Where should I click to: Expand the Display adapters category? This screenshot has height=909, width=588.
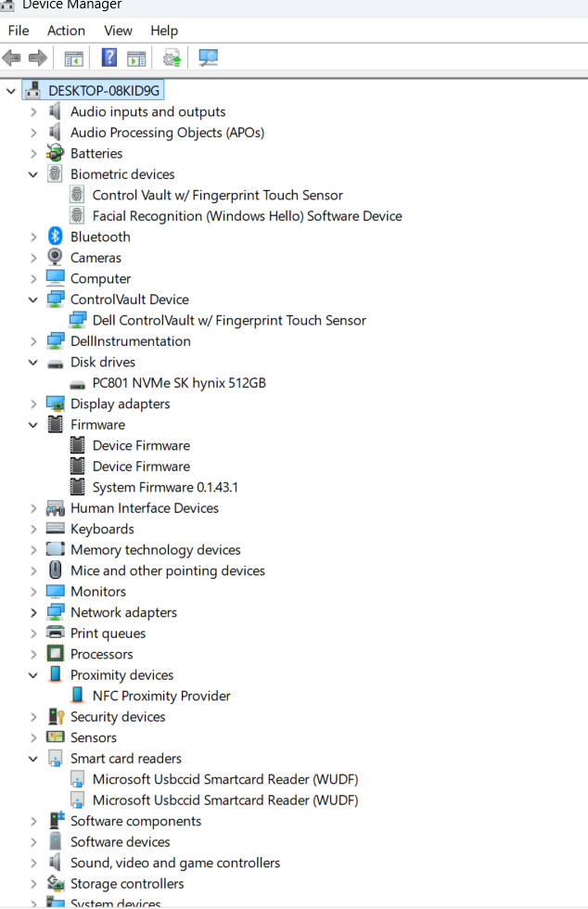pyautogui.click(x=33, y=404)
